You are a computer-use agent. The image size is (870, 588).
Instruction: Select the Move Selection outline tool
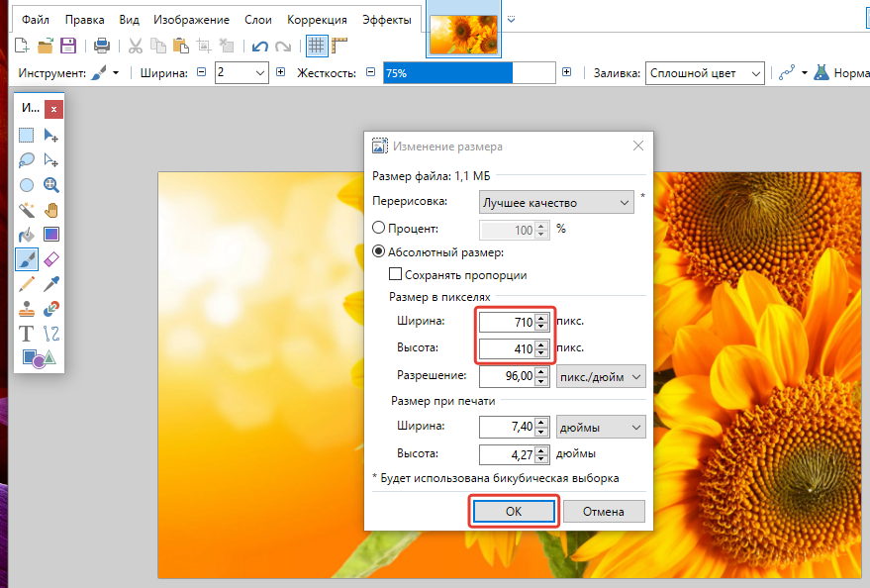point(51,160)
